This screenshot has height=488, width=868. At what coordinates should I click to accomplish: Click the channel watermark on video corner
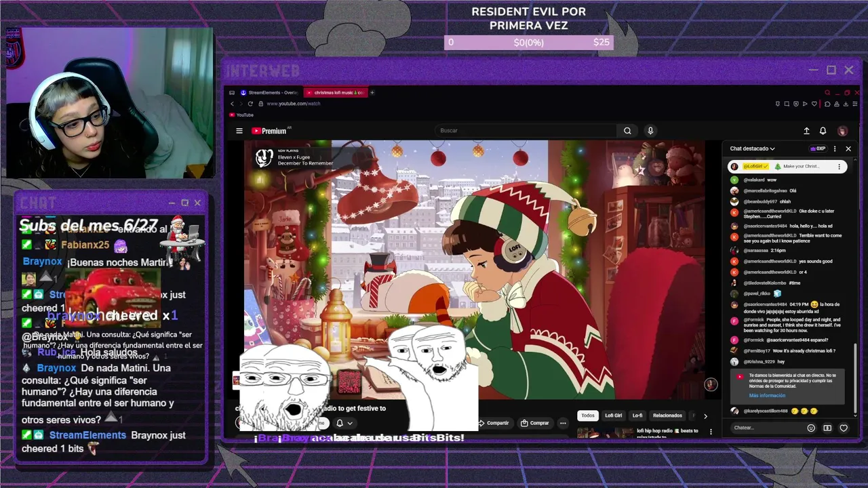[x=711, y=384]
